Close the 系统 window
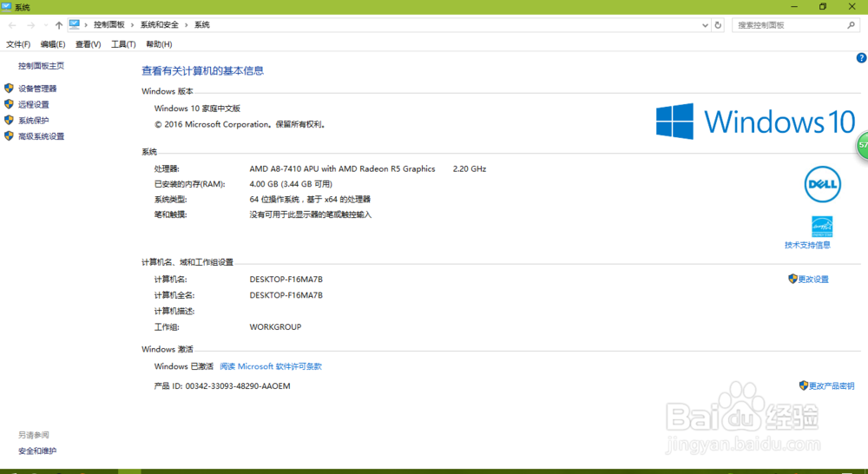Image resolution: width=868 pixels, height=474 pixels. point(852,7)
